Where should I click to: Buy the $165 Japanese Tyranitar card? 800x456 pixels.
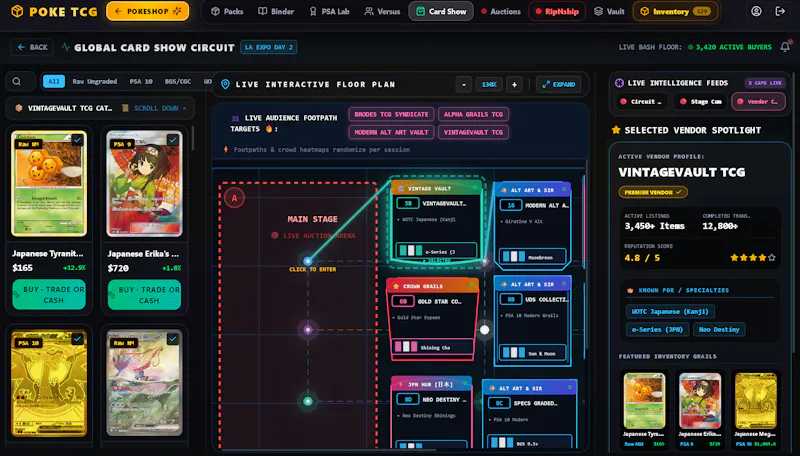click(x=49, y=294)
